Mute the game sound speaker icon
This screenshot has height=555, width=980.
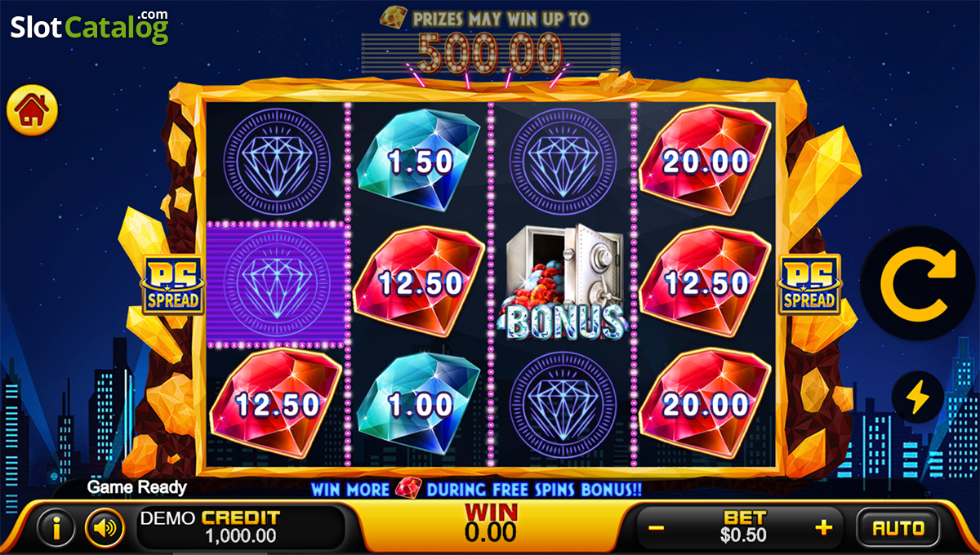[105, 529]
